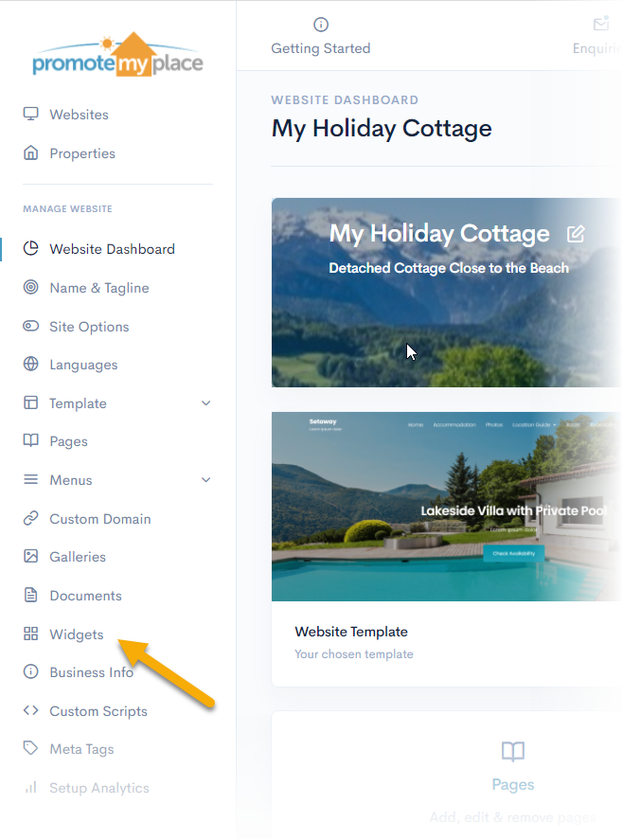Image resolution: width=623 pixels, height=840 pixels.
Task: Select Widgets in the sidebar menu
Action: point(77,634)
